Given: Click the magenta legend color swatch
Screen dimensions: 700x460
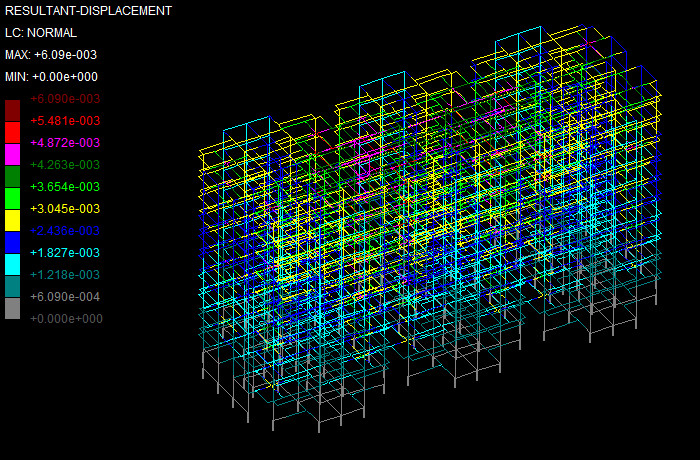Looking at the screenshot, I should (12, 154).
